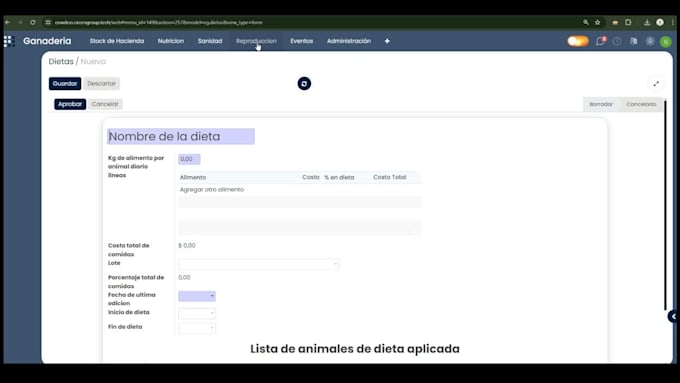This screenshot has width=680, height=383.
Task: Open the Nutricion menu
Action: (x=171, y=41)
